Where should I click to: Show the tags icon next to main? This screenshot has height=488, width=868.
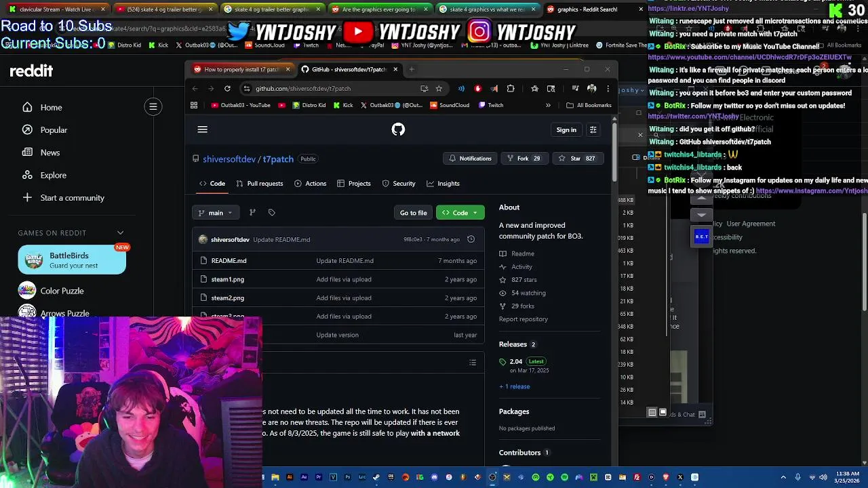(272, 213)
